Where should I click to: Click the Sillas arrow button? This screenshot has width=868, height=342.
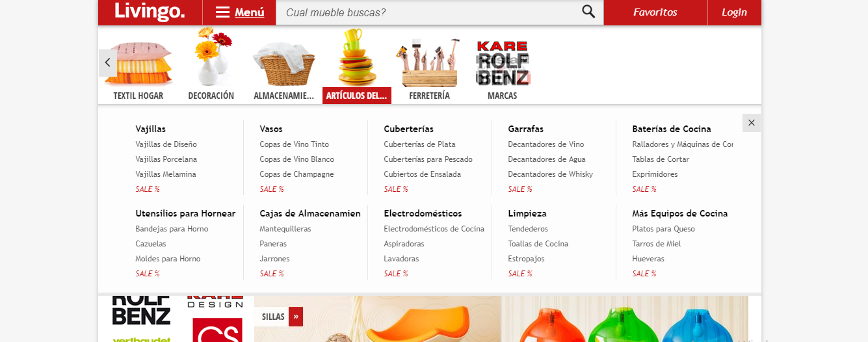coord(296,317)
